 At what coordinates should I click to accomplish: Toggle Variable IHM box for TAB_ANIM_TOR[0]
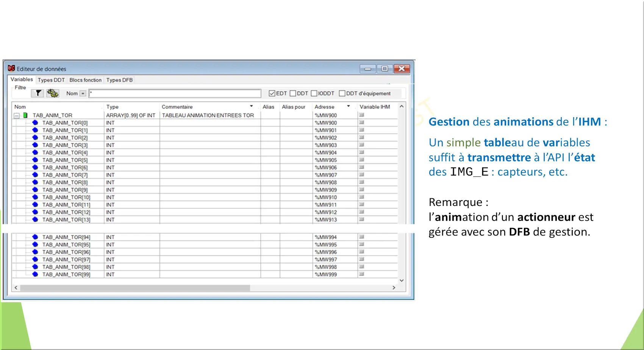(x=361, y=122)
